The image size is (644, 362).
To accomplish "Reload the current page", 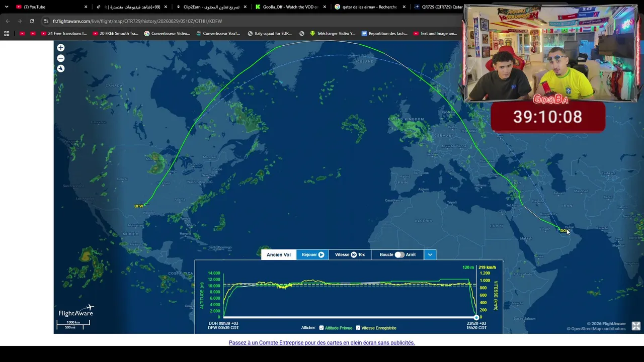I will click(x=32, y=21).
